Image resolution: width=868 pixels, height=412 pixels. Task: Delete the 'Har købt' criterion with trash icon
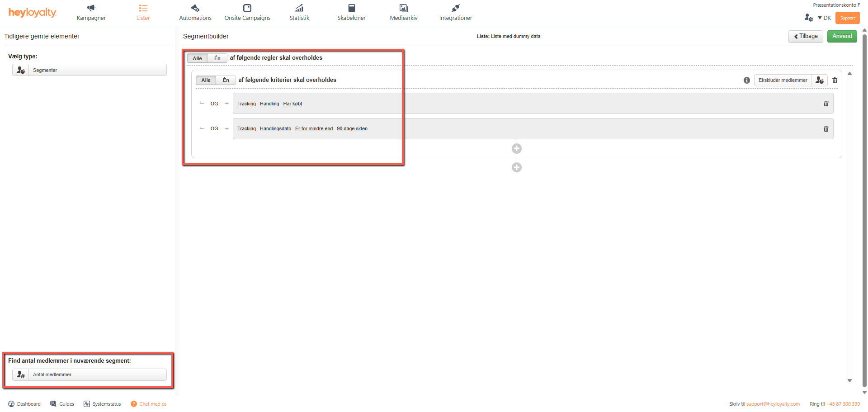pyautogui.click(x=826, y=104)
